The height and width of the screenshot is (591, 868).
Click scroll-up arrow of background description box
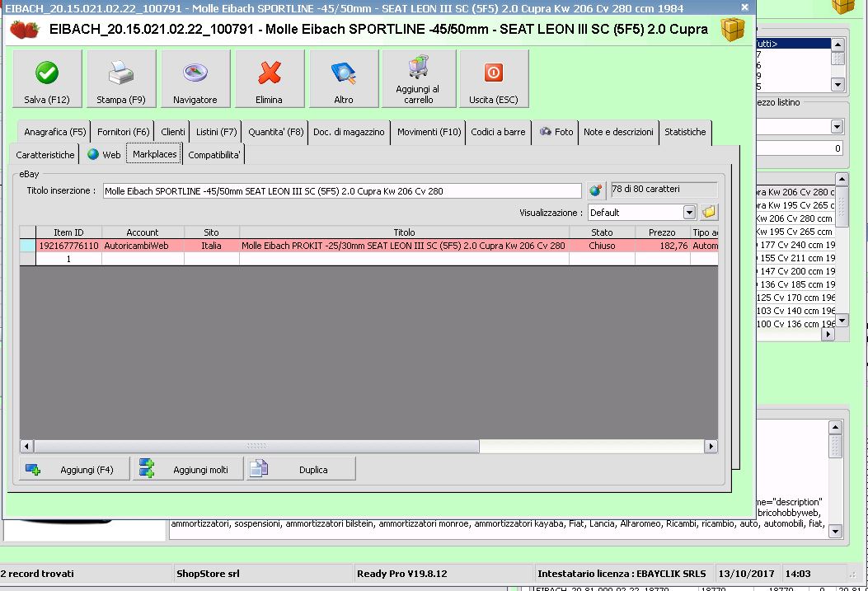(x=835, y=427)
